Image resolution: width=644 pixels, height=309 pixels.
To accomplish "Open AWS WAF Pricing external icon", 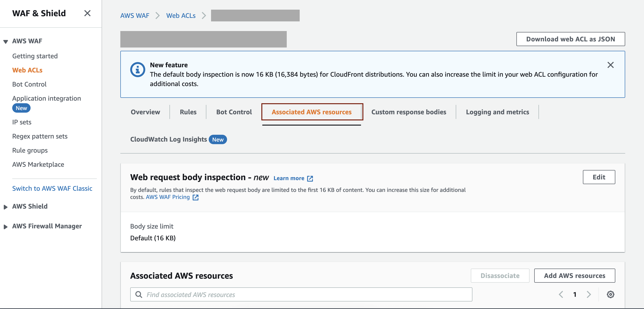I will [x=196, y=197].
